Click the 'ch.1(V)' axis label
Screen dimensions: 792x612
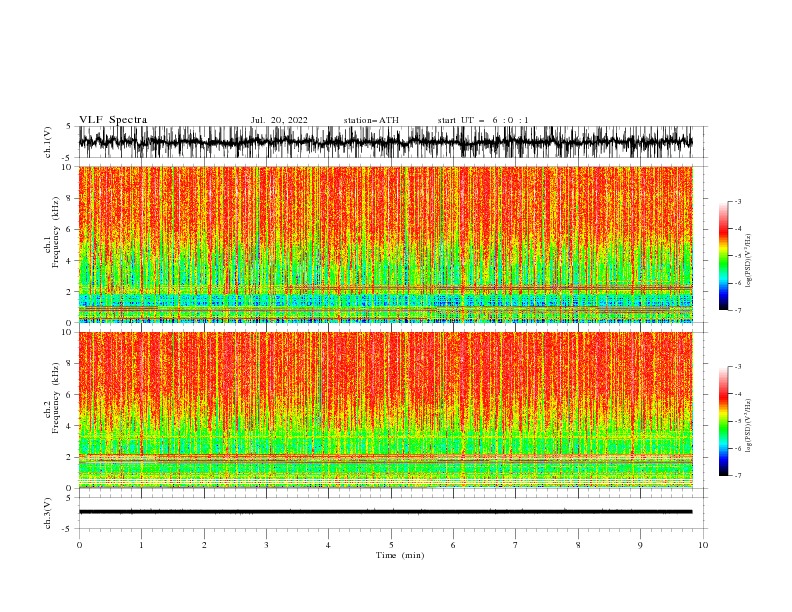[48, 142]
